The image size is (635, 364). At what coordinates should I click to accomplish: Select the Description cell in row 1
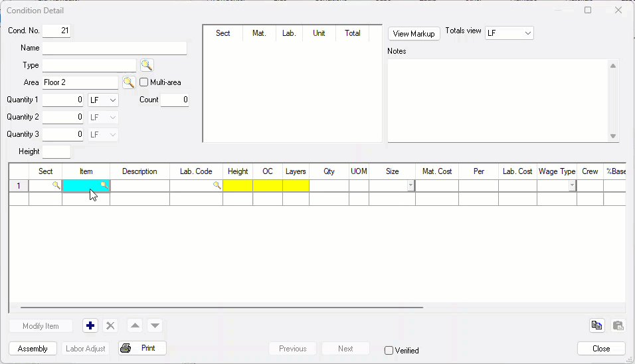coord(139,185)
